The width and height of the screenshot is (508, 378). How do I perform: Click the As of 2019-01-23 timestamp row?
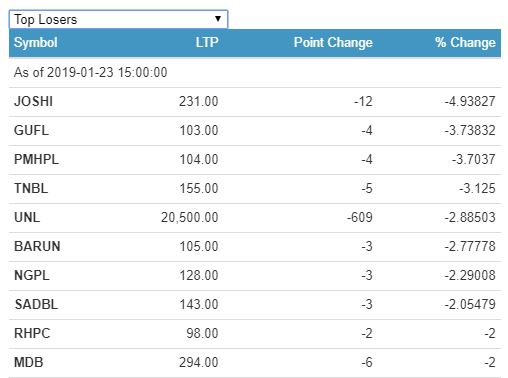click(255, 72)
